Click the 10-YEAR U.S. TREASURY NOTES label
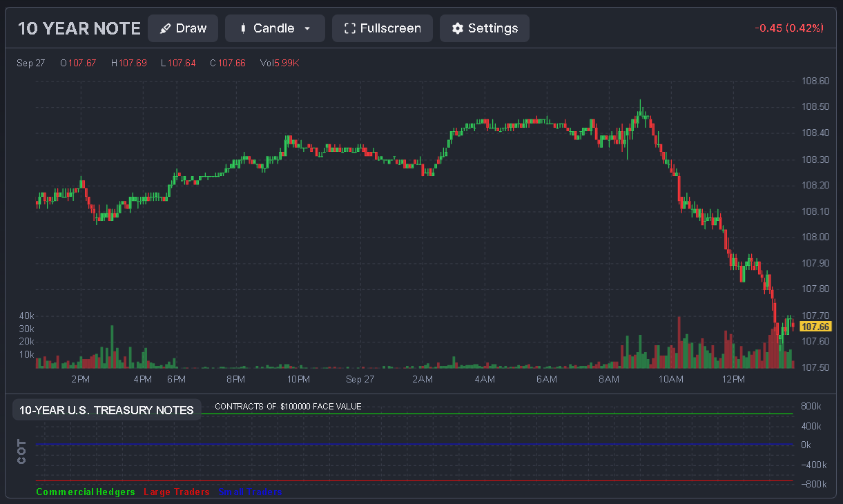Screen dimensions: 843x504 coord(106,410)
